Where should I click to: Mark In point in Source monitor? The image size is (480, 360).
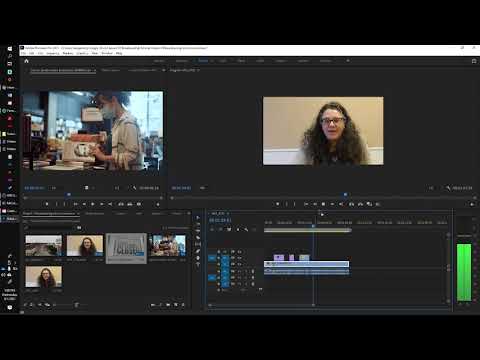point(56,204)
